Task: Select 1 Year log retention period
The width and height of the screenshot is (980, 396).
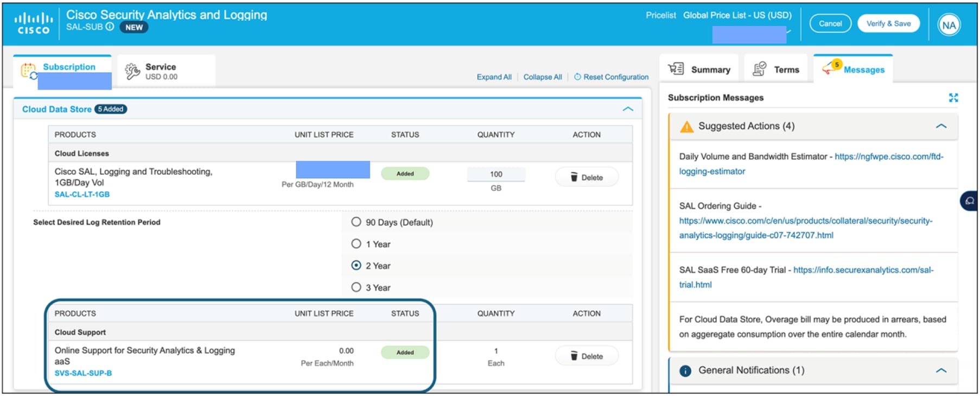Action: pyautogui.click(x=356, y=244)
